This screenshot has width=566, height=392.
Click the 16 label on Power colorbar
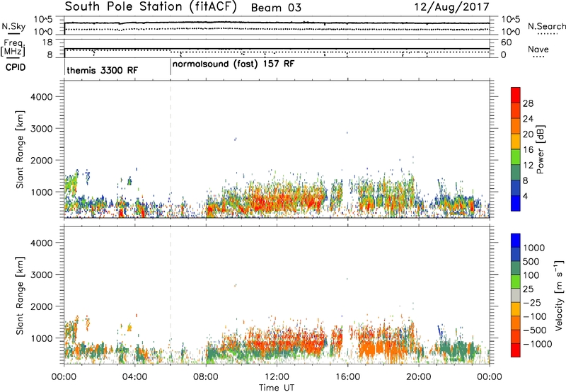click(x=528, y=150)
